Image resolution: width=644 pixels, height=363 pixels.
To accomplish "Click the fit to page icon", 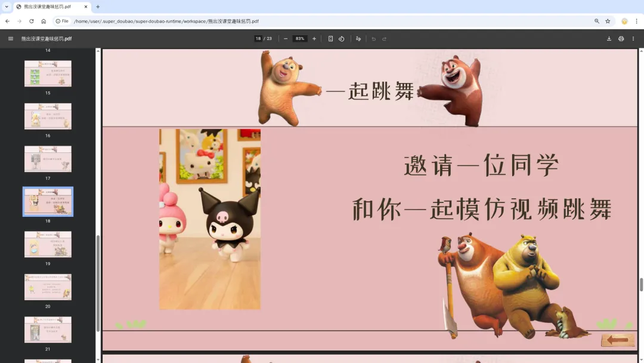I will [330, 39].
